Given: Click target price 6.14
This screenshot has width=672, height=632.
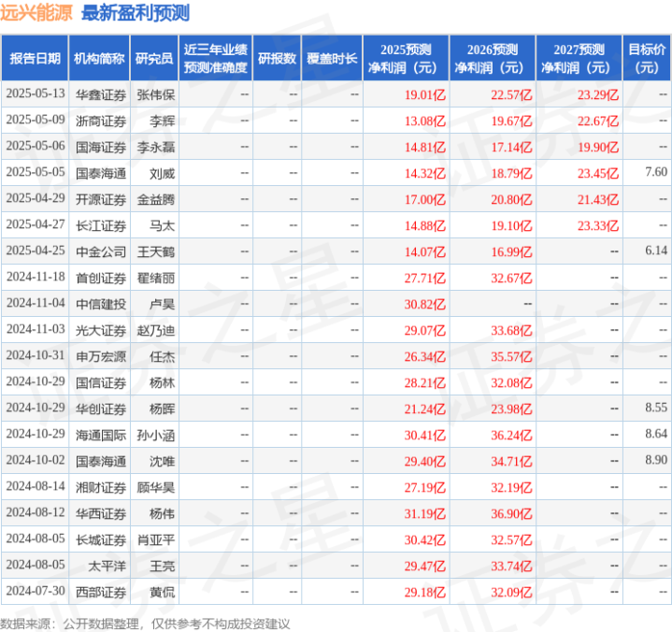Looking at the screenshot, I should [x=656, y=251].
